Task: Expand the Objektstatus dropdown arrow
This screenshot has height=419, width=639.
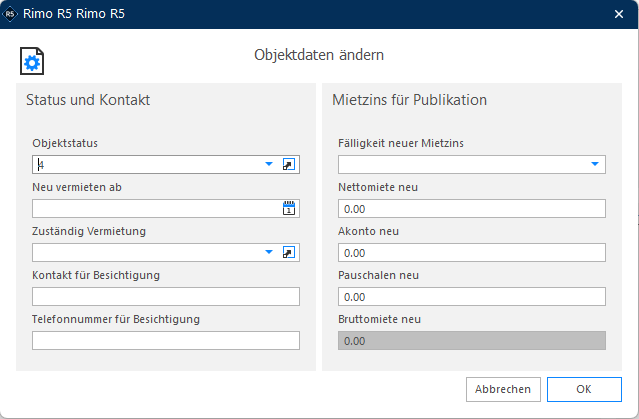Action: pos(269,164)
